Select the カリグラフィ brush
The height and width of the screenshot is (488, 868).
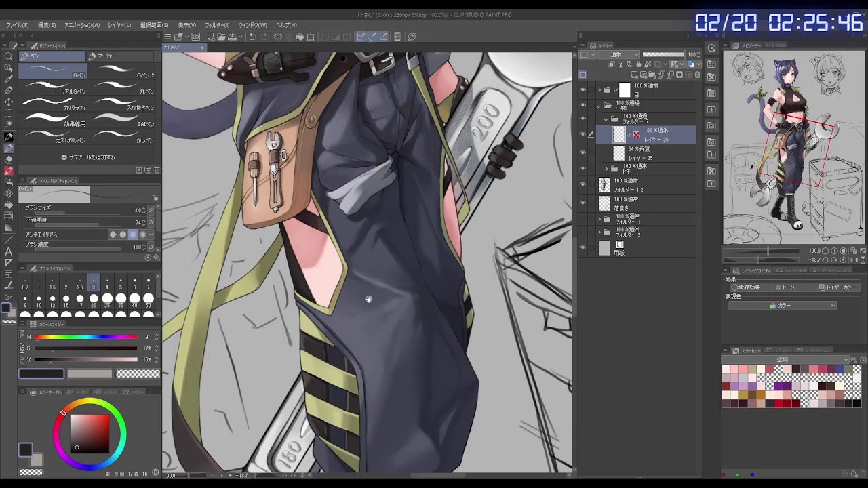(54, 104)
